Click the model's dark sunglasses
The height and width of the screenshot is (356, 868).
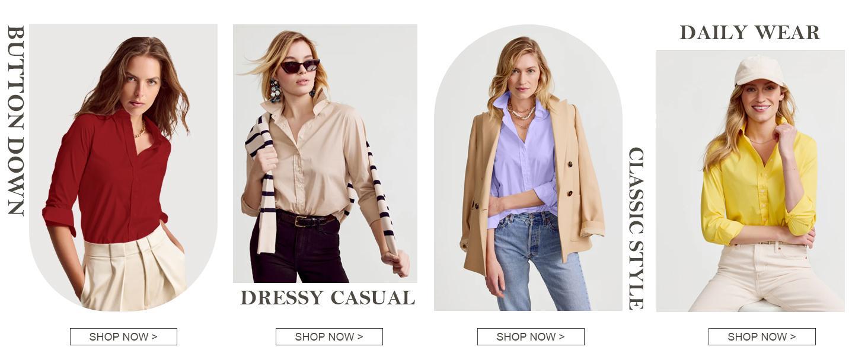point(299,66)
